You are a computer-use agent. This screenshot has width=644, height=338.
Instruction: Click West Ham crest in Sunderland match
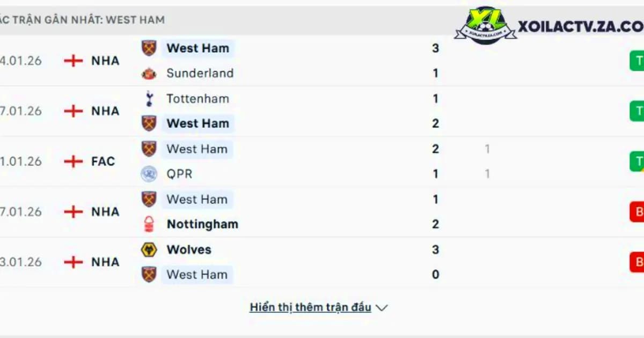tap(149, 48)
